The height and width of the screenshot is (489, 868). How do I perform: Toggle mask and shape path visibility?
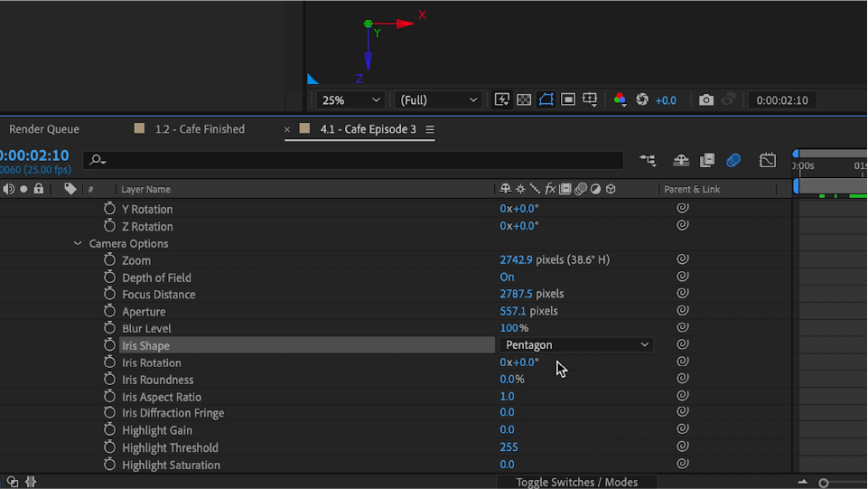coord(546,100)
